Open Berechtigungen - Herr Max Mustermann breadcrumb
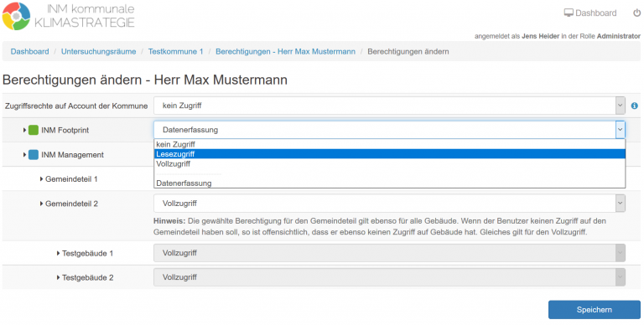The image size is (644, 325). tap(285, 51)
